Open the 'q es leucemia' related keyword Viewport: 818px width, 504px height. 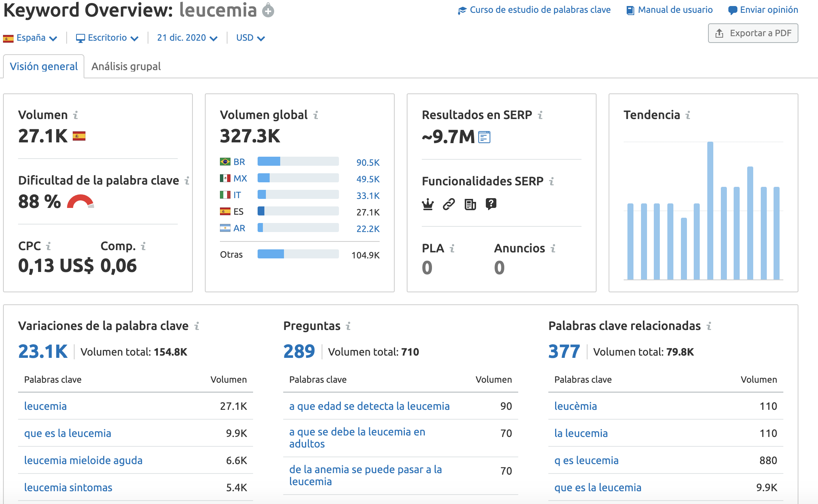coord(586,460)
